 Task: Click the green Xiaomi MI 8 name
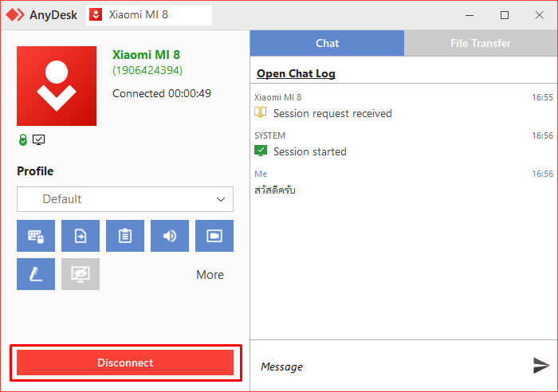146,55
